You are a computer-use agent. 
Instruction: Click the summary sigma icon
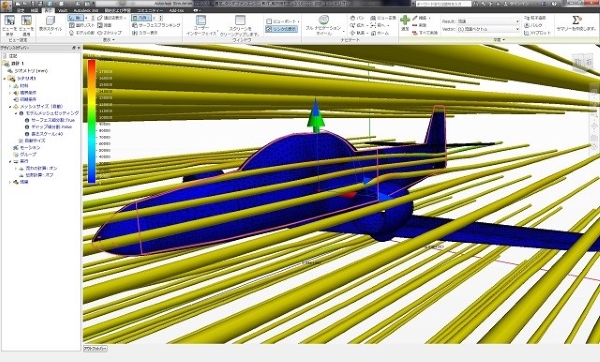point(576,20)
